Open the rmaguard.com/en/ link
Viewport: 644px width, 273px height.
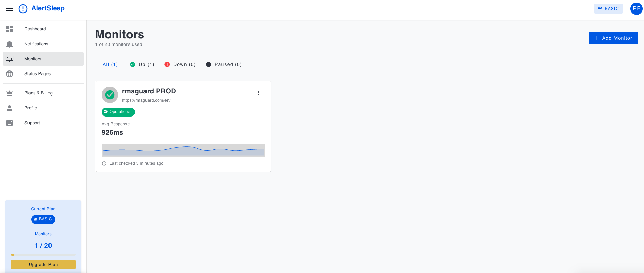pyautogui.click(x=146, y=100)
